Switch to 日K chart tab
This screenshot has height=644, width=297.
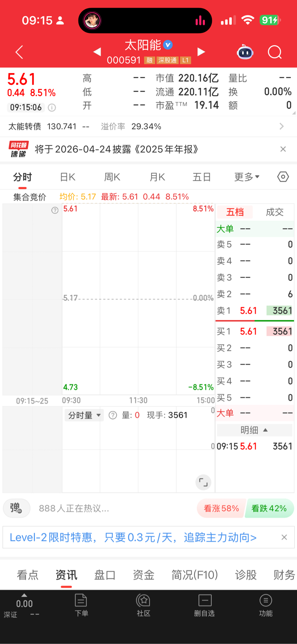click(68, 177)
